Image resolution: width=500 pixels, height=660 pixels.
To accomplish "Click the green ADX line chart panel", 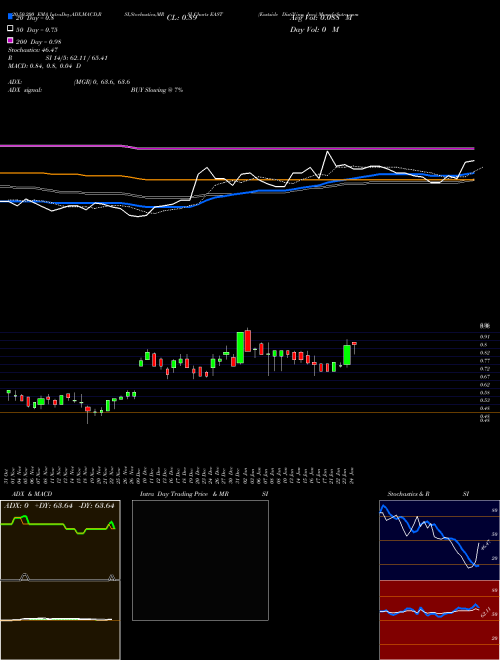I will [x=60, y=540].
